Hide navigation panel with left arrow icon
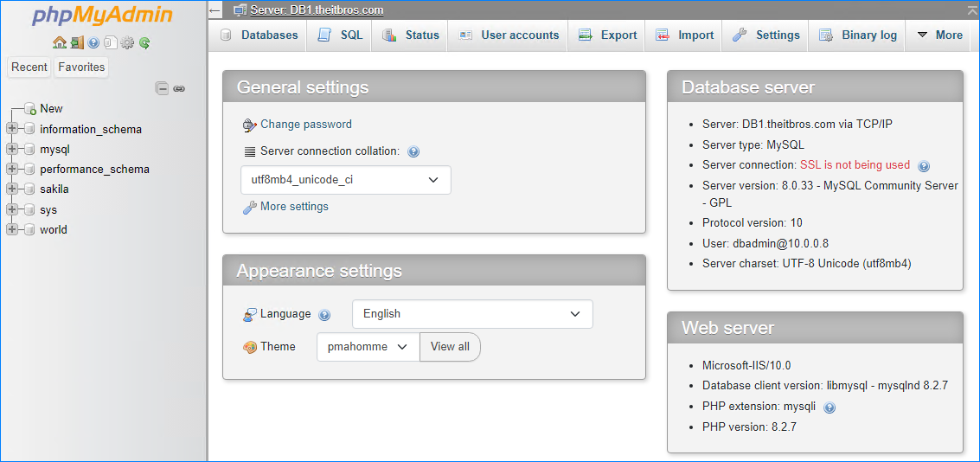The image size is (980, 462). click(x=215, y=10)
